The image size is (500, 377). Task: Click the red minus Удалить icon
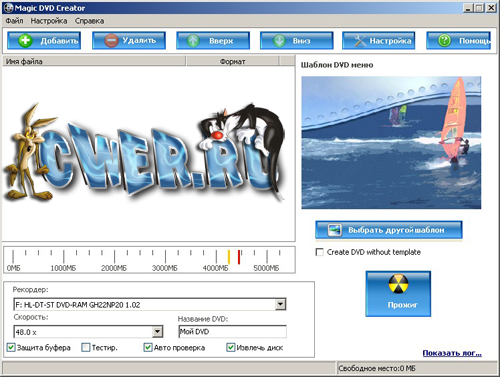(111, 41)
